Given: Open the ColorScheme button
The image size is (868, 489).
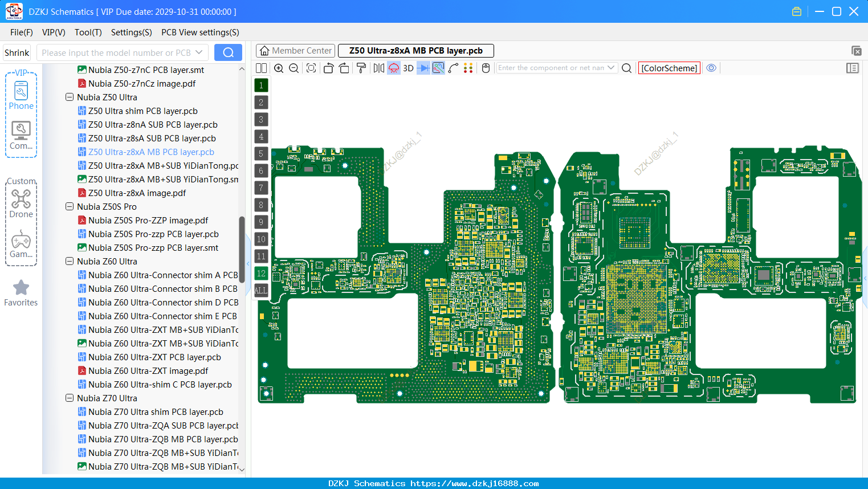Looking at the screenshot, I should pyautogui.click(x=669, y=68).
